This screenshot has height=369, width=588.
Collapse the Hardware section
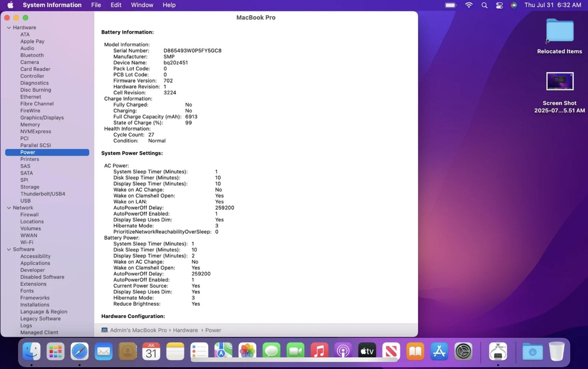click(9, 28)
